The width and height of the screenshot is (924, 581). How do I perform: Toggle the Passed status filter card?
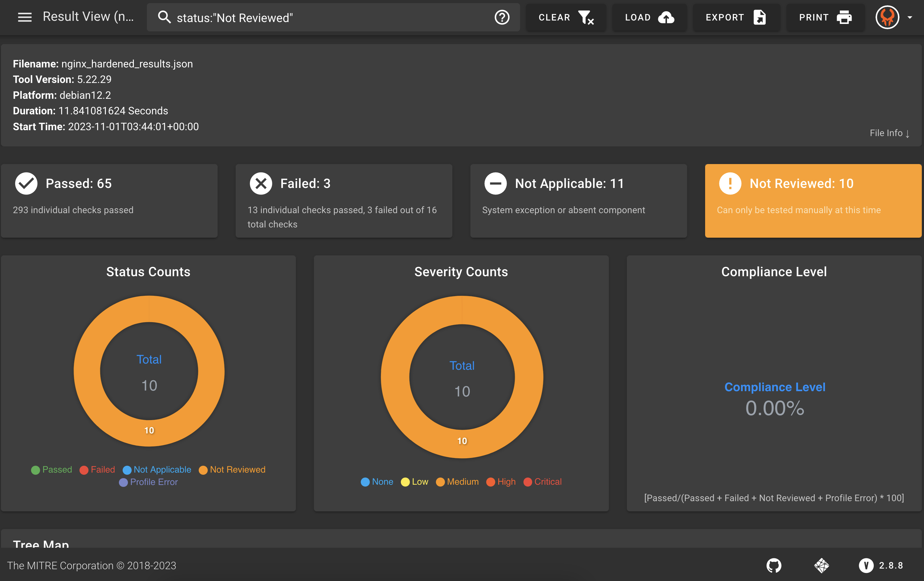[109, 200]
